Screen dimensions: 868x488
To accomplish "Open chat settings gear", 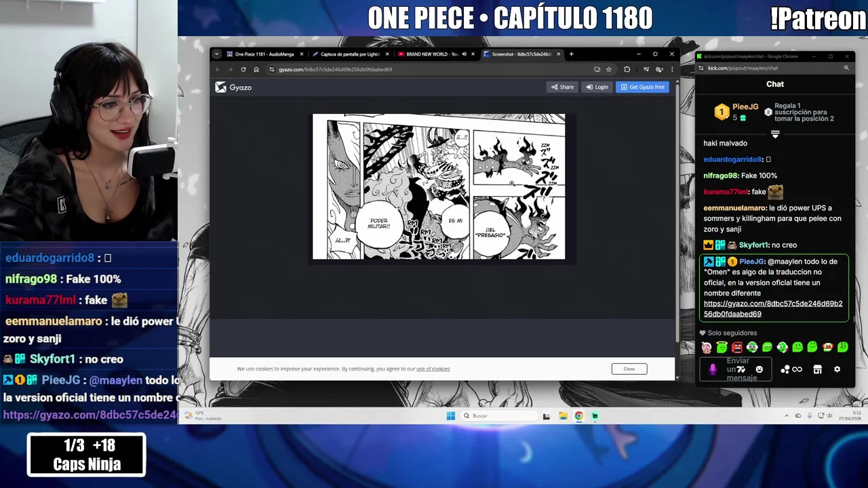I will pos(837,369).
